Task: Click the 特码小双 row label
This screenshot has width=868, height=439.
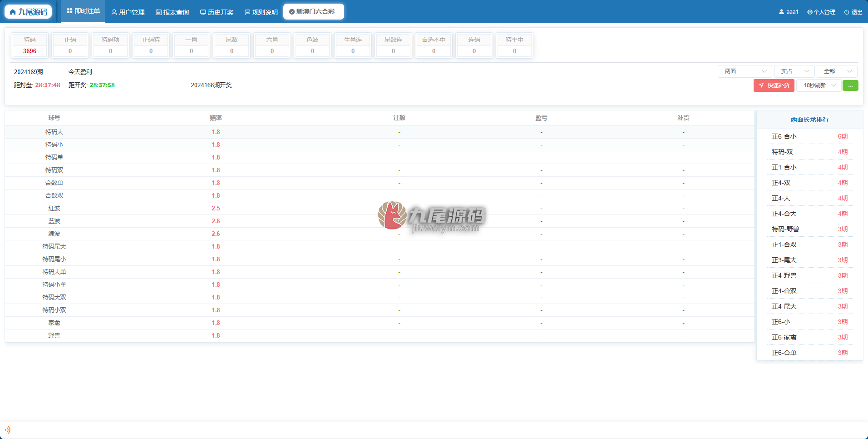Action: (54, 310)
